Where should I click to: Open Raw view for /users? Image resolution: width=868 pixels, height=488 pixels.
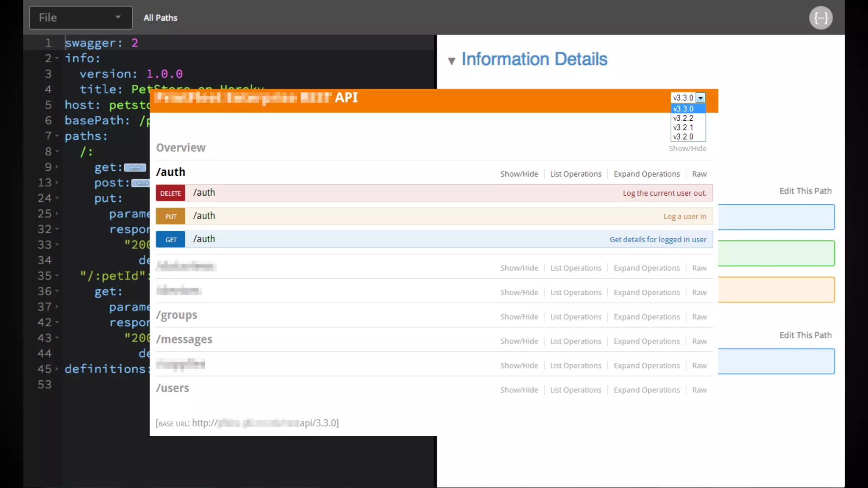click(x=699, y=390)
